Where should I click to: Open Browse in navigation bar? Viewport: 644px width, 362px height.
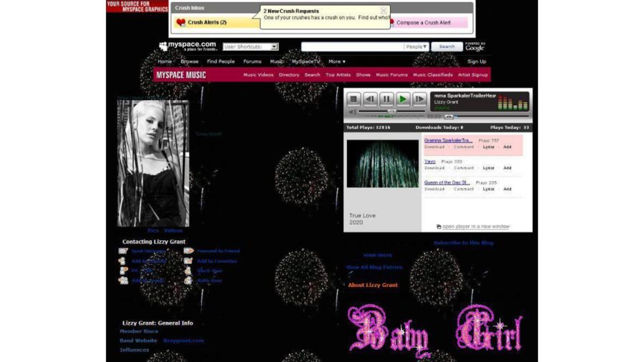190,62
